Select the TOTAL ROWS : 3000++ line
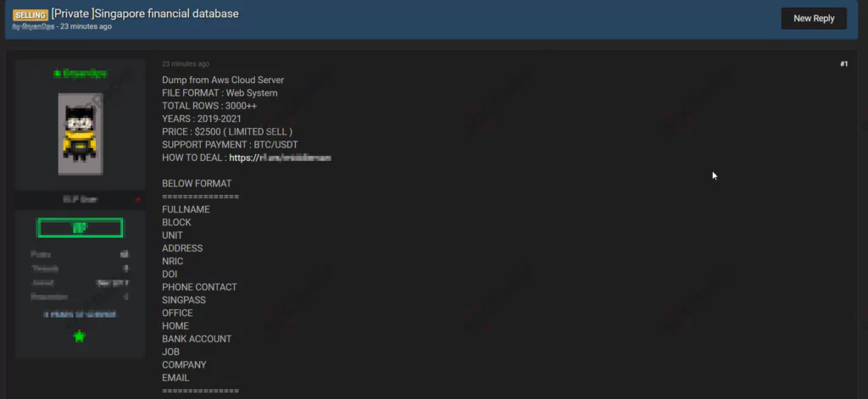 tap(209, 106)
